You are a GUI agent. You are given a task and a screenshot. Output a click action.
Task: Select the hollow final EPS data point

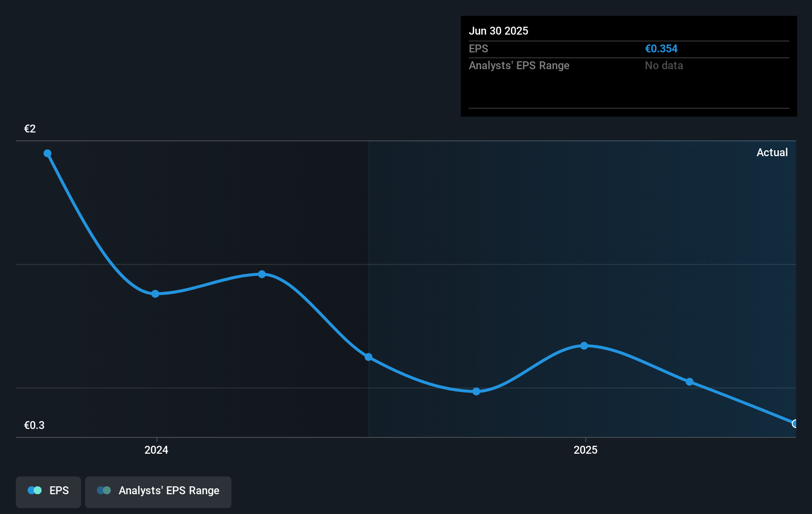(x=795, y=424)
